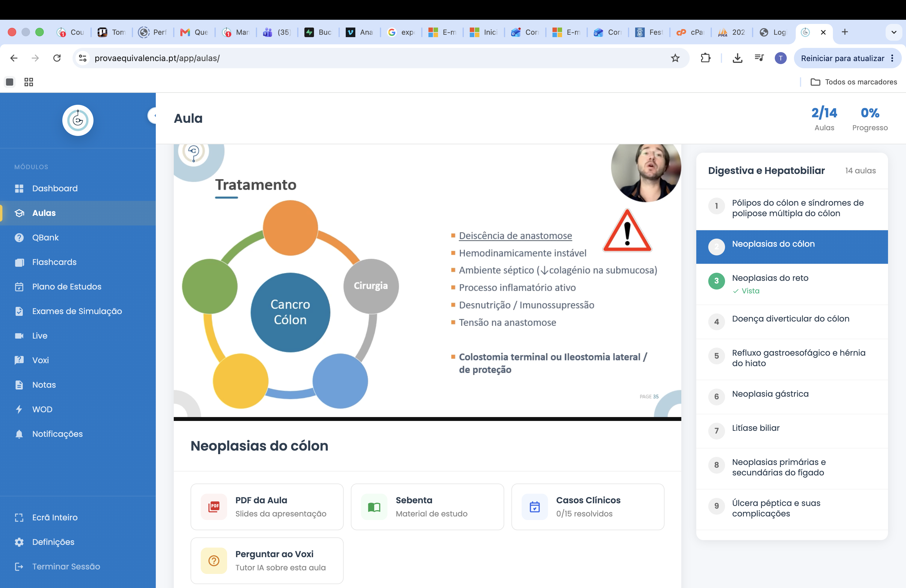Select lesson Neoplasias primárias do fígado

792,468
